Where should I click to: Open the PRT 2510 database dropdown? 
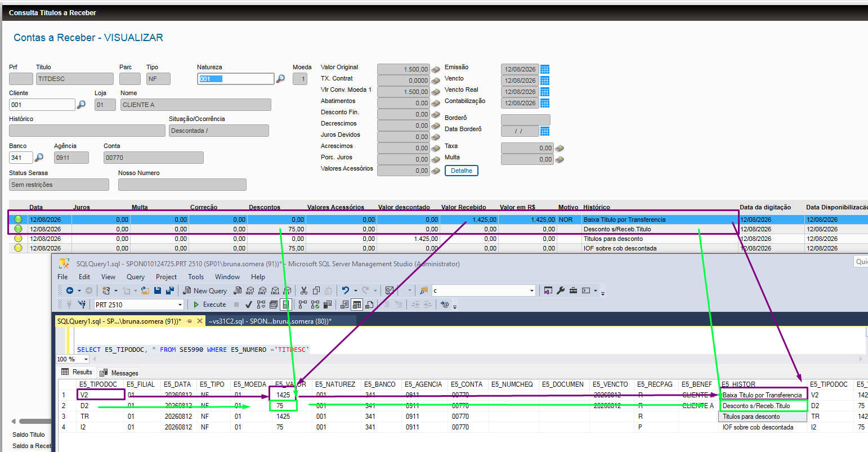pyautogui.click(x=180, y=305)
